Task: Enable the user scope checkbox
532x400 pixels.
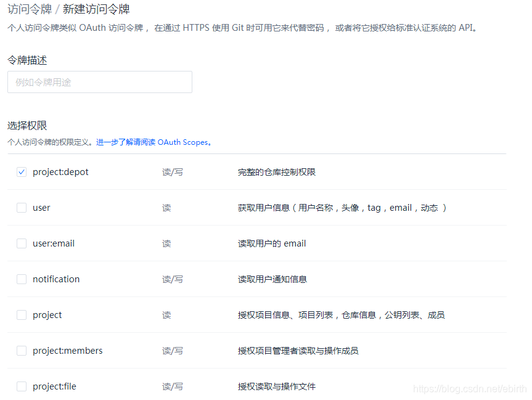Action: (x=22, y=208)
